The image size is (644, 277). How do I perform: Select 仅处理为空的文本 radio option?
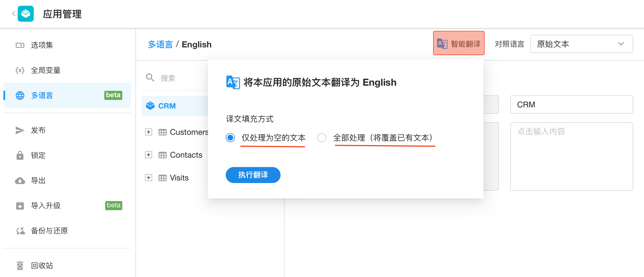click(230, 138)
